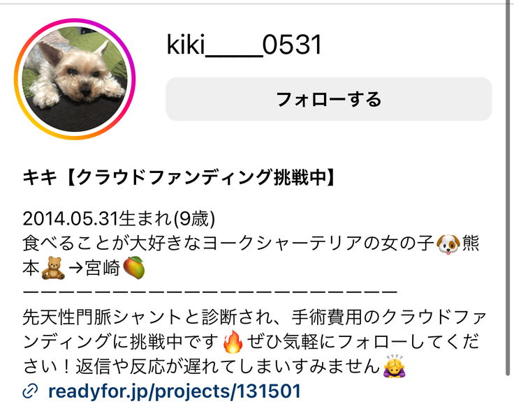Screen dimensions: 514x420
Task: Click the word ヨークシャーテリア in the bio
Action: click(x=282, y=244)
